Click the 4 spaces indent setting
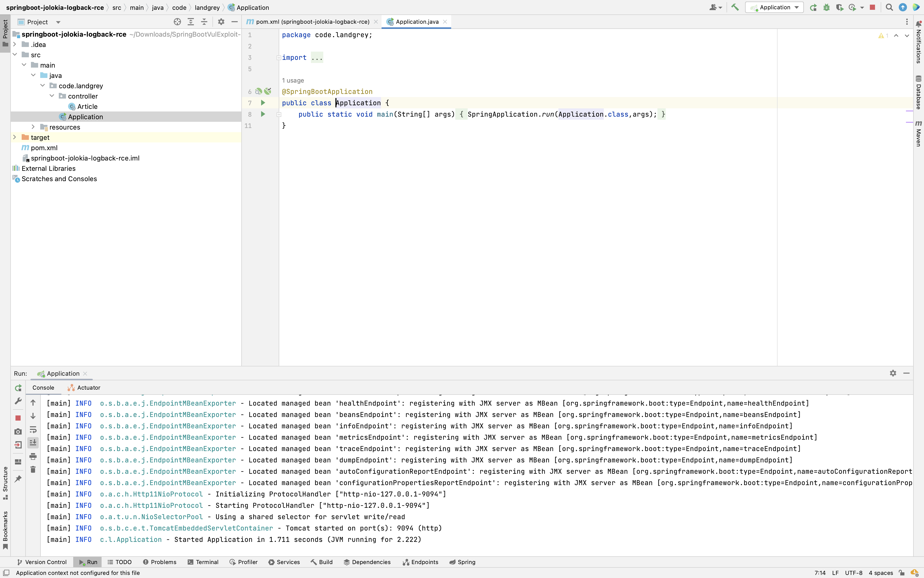The height and width of the screenshot is (578, 924). pyautogui.click(x=880, y=573)
